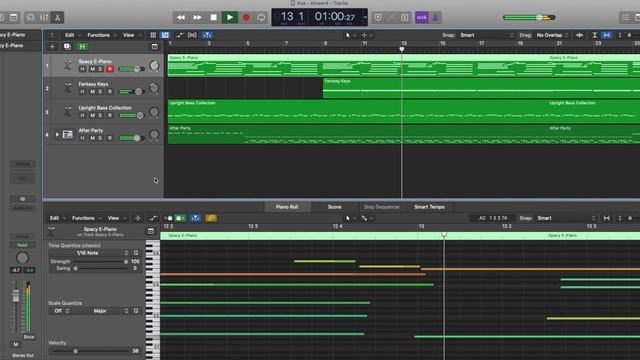
Task: Toggle vertical auto zoom in Tracks area
Action: click(x=595, y=35)
